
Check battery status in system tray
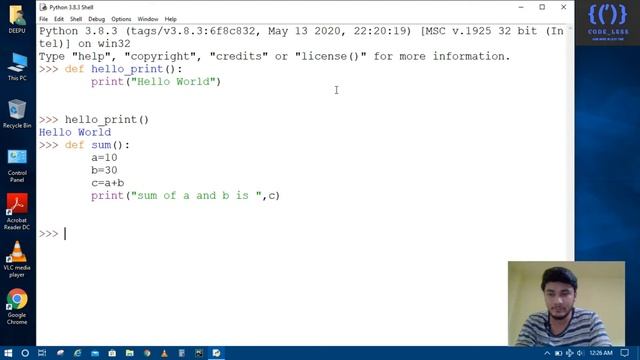tap(558, 353)
